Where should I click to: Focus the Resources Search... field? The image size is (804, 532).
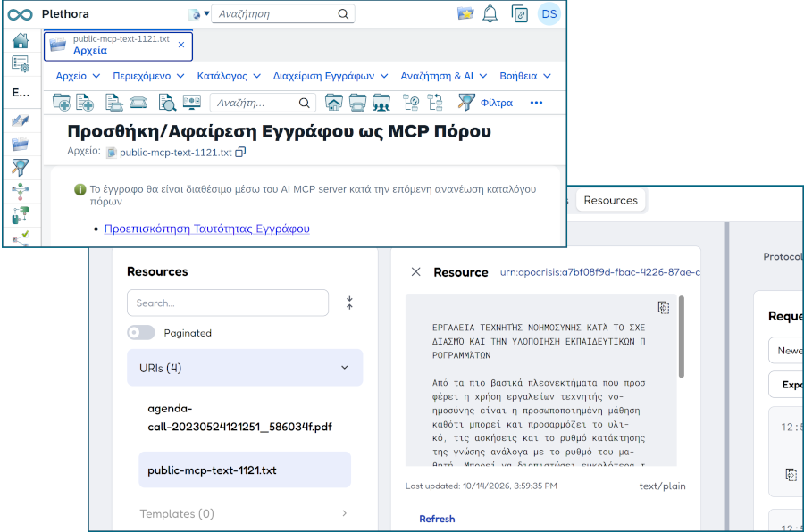coord(228,303)
